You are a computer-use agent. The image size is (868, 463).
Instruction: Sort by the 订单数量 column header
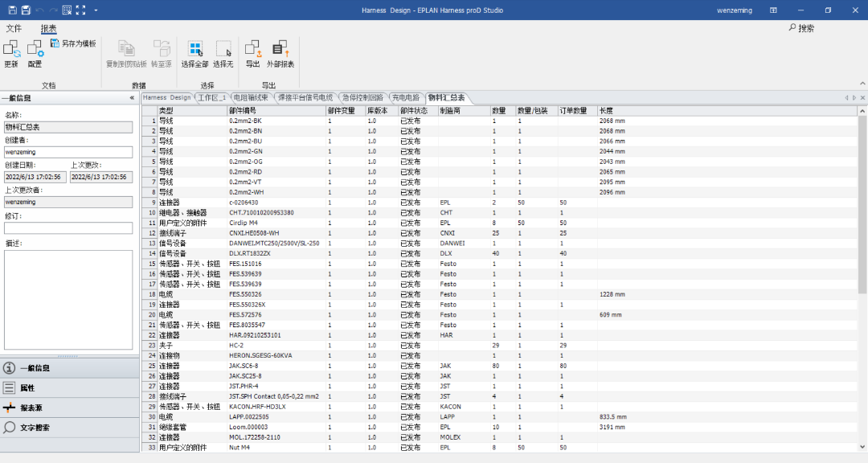pos(577,111)
